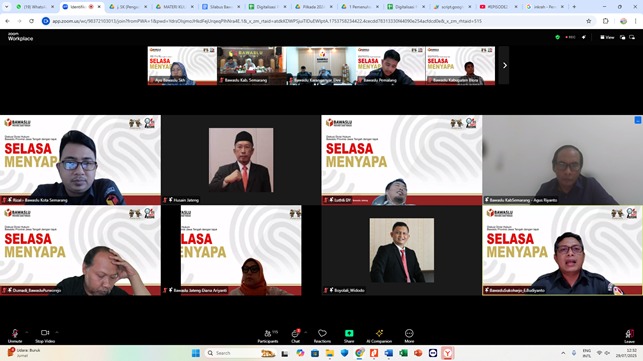
Task: Select Bawaslu Kabupaten Blora thumbnail
Action: (x=460, y=66)
